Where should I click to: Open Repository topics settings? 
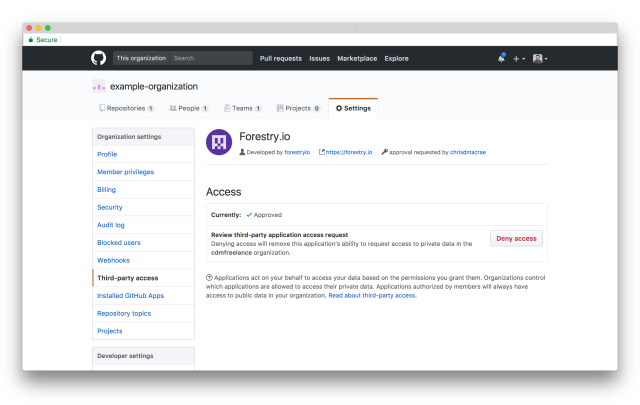point(143,313)
